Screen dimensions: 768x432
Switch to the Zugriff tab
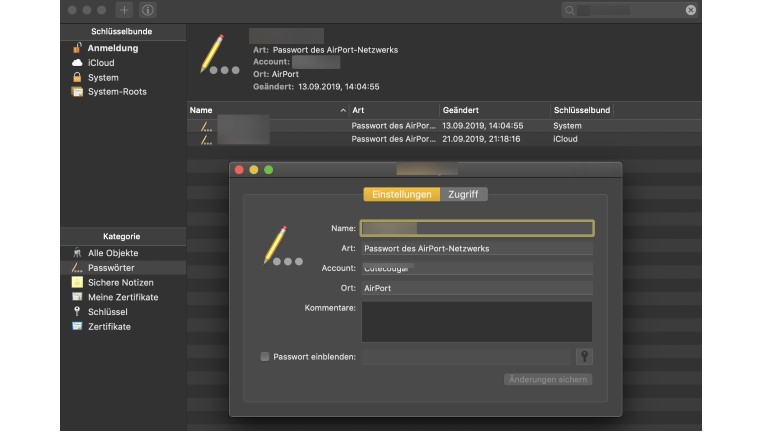463,194
